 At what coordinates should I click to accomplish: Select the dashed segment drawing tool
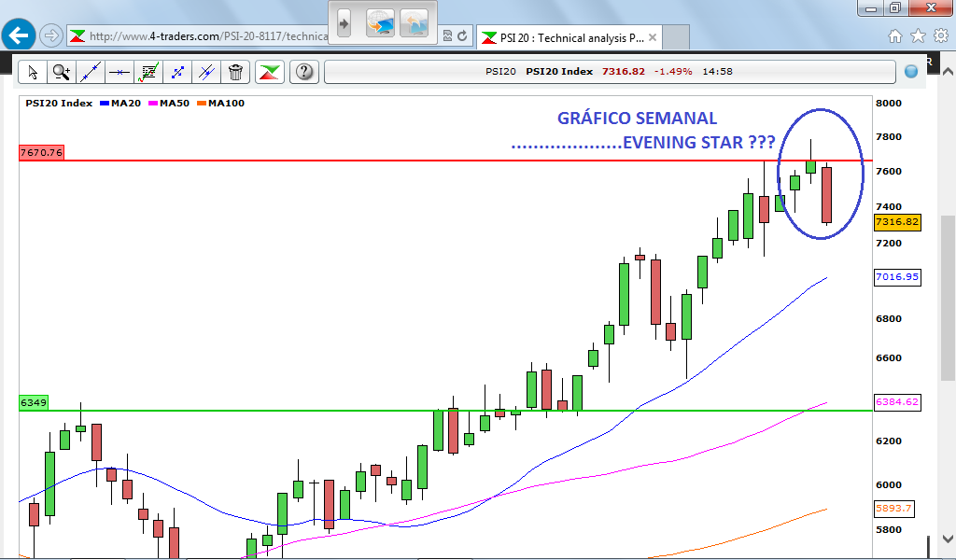(177, 72)
